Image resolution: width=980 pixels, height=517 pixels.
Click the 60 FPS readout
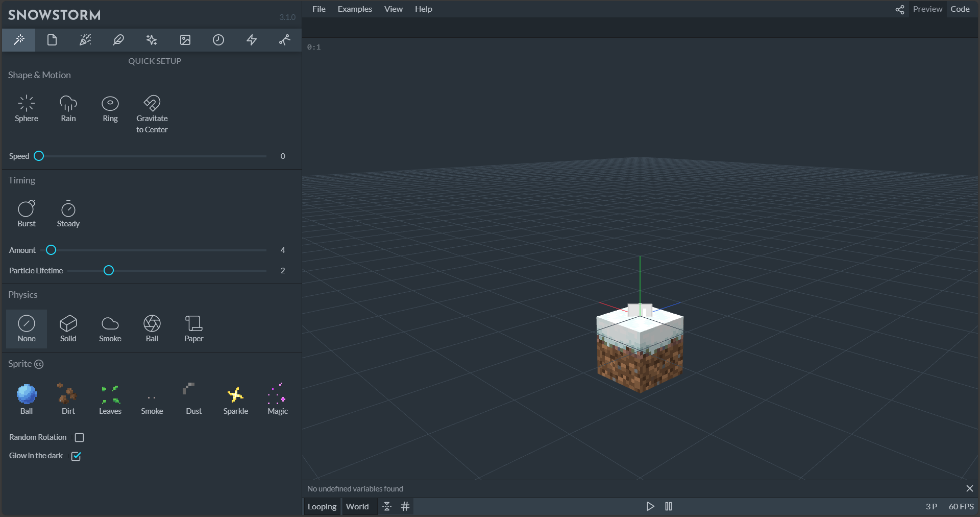(961, 507)
